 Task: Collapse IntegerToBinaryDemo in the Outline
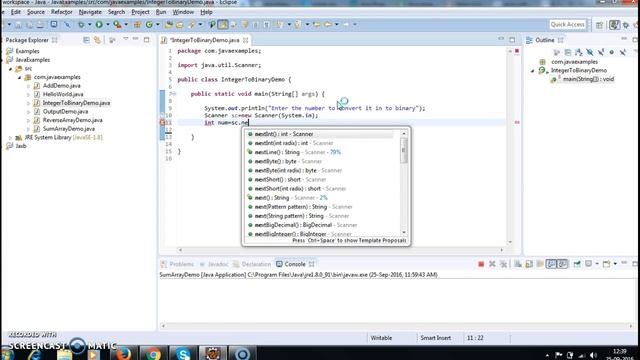pos(532,71)
